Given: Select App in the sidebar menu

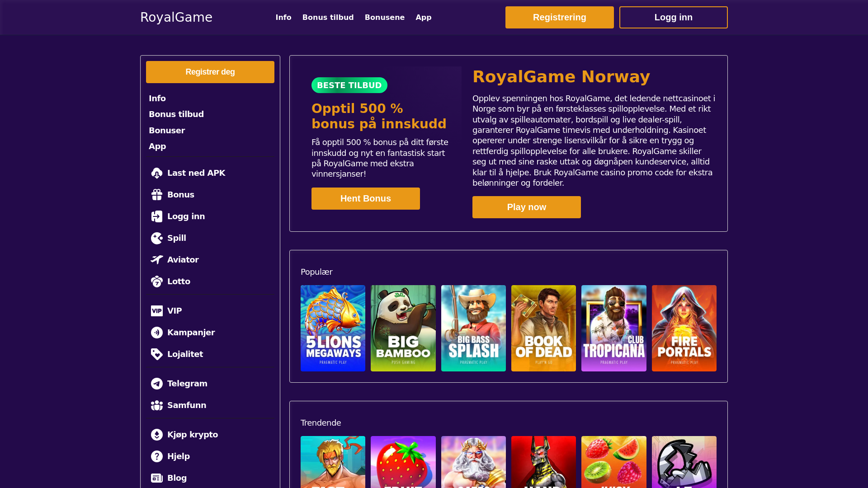Looking at the screenshot, I should [x=157, y=146].
